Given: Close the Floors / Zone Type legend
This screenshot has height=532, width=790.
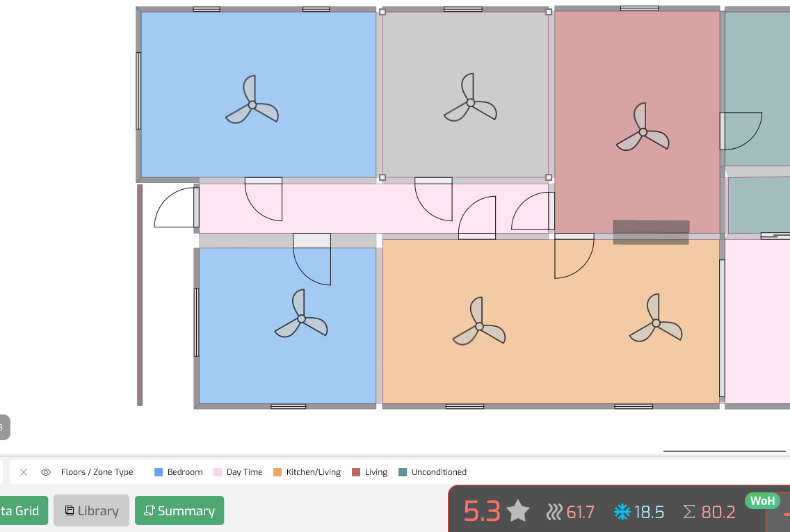Looking at the screenshot, I should coord(24,472).
